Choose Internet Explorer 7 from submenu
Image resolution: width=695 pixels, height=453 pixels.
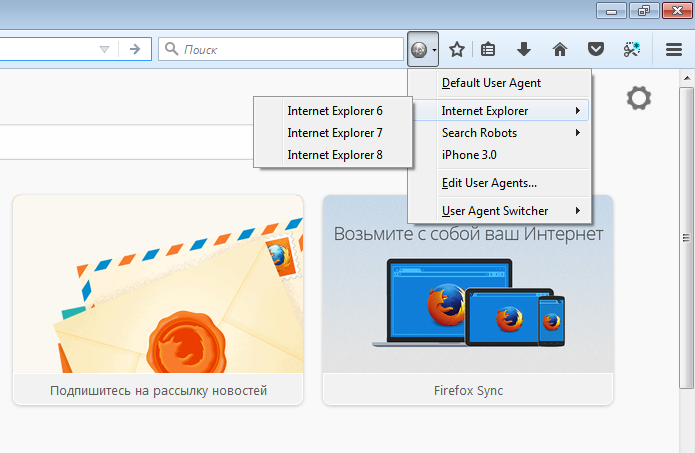[x=335, y=133]
